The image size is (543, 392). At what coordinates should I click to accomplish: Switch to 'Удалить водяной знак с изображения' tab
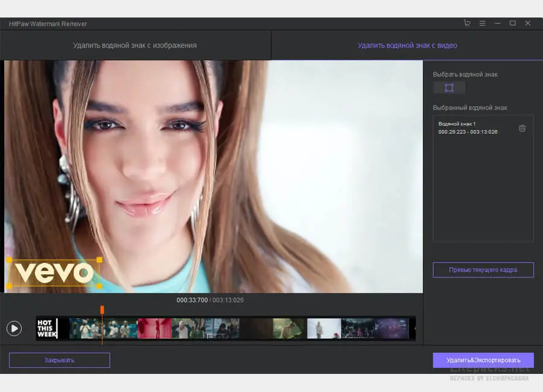coord(135,45)
